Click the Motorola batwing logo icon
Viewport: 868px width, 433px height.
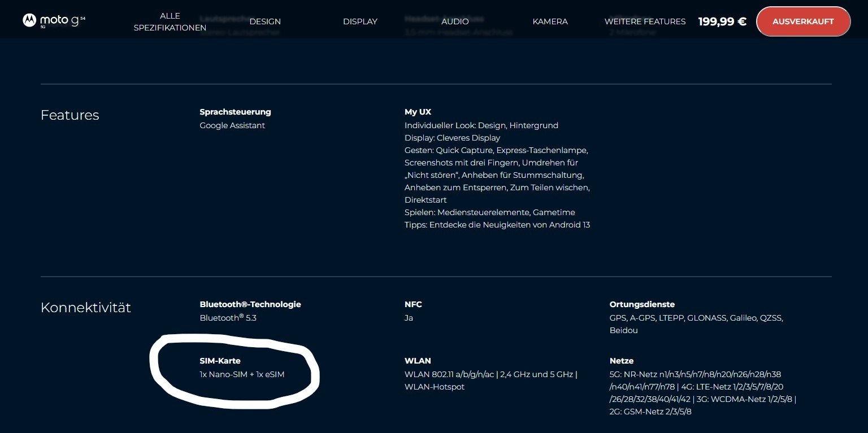click(29, 20)
